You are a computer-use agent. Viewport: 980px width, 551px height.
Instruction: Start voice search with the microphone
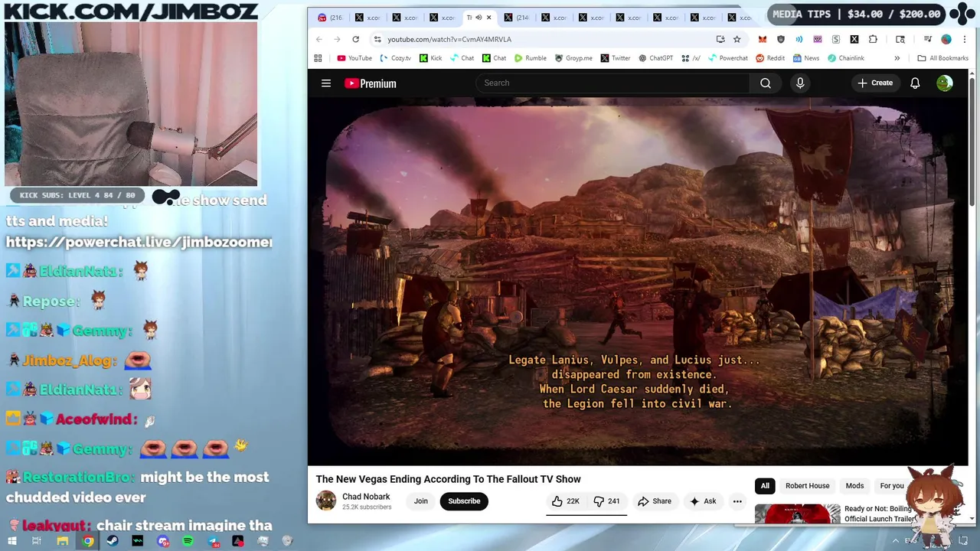[x=800, y=83]
